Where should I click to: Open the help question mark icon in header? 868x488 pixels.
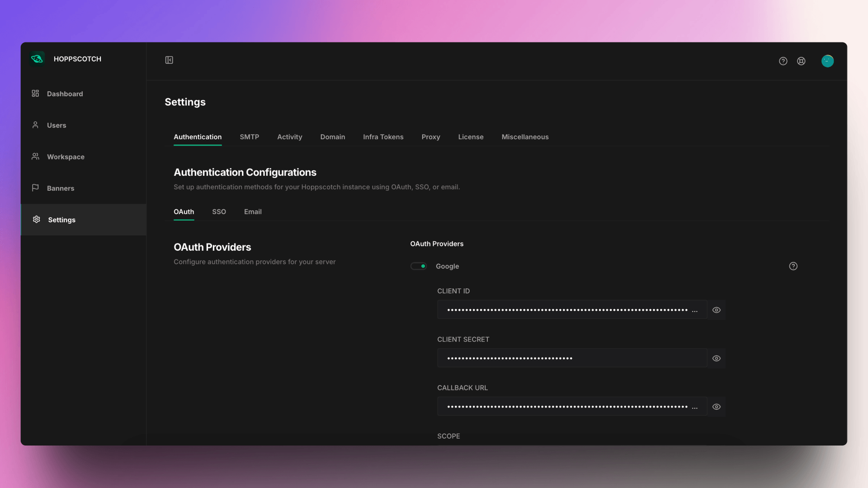783,61
